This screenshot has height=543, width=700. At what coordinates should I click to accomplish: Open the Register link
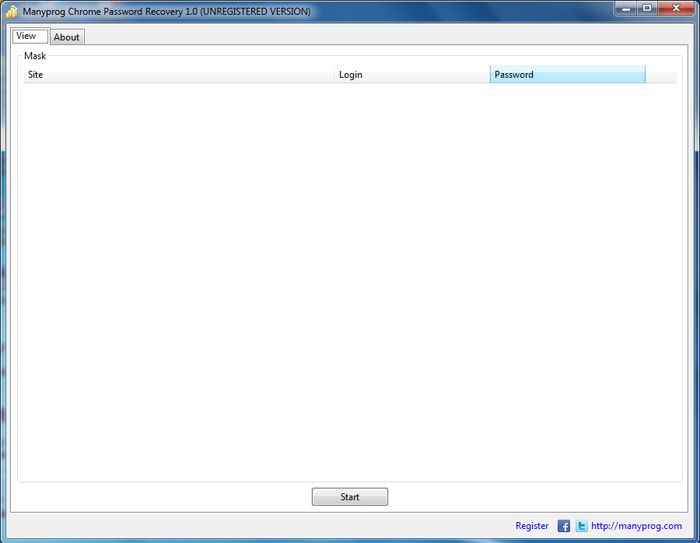[x=532, y=526]
